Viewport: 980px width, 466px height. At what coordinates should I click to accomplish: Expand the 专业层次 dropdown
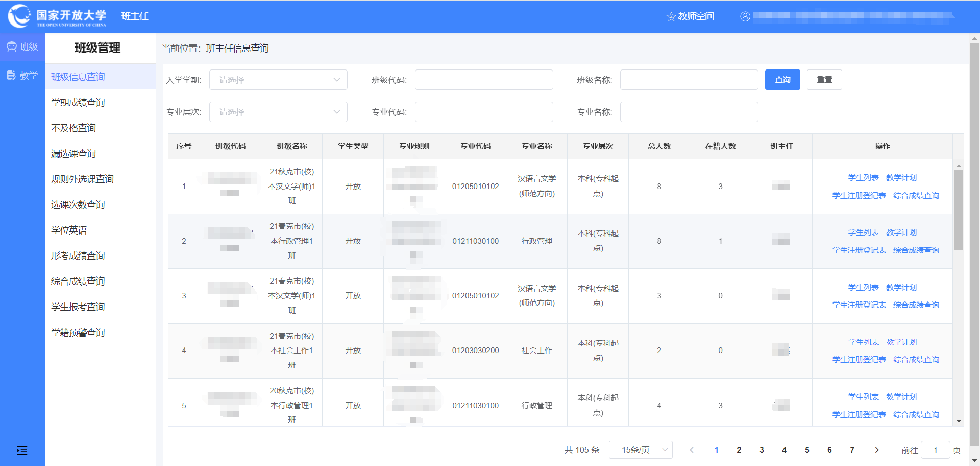point(278,112)
